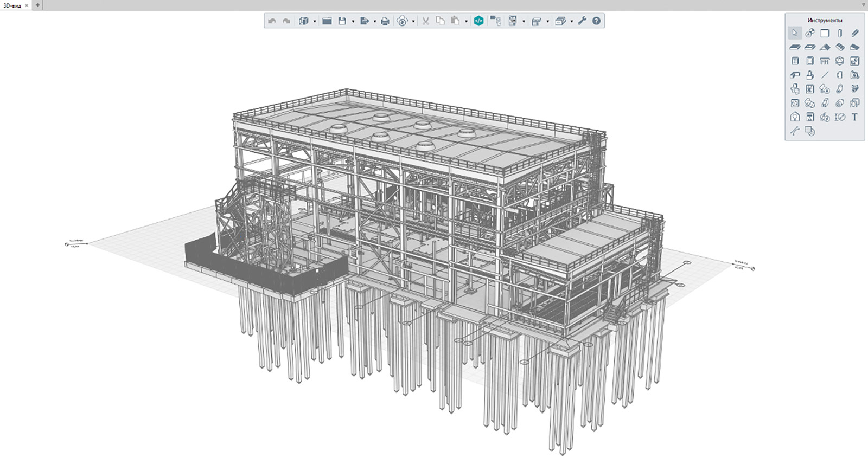Click the collaboration sync icon

coord(402,21)
